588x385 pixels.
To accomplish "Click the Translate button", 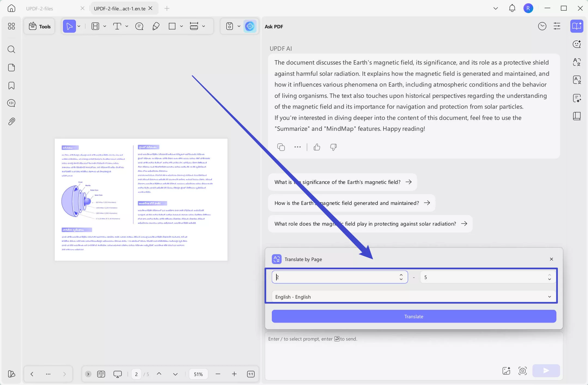I will click(413, 316).
